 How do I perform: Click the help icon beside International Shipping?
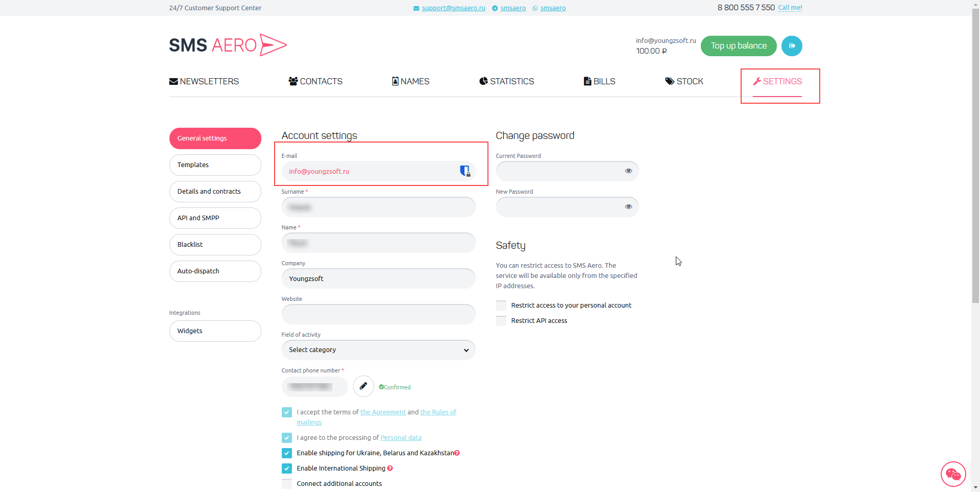coord(390,468)
